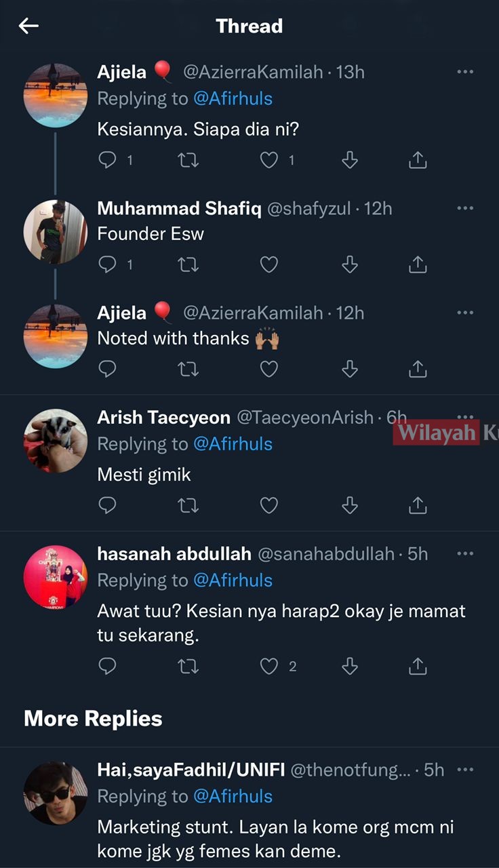Downvote Muhammad Shafiq's "Founder Esw" reply
The image size is (499, 868).
pyautogui.click(x=349, y=264)
